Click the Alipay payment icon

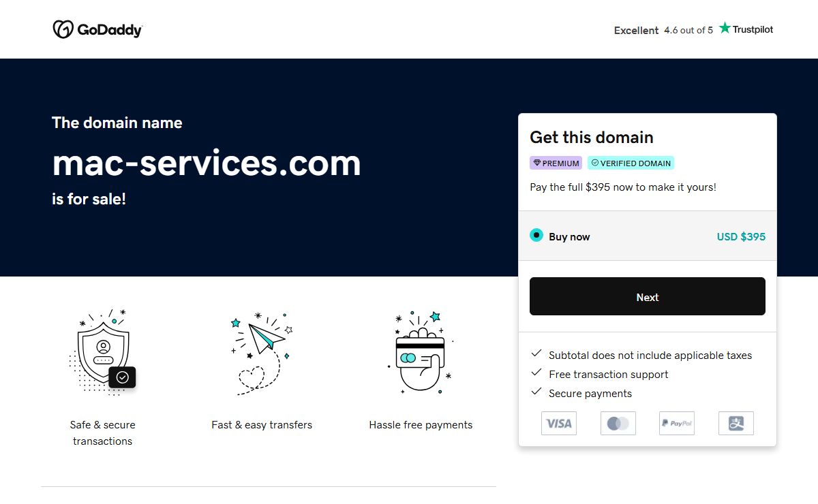click(x=736, y=423)
